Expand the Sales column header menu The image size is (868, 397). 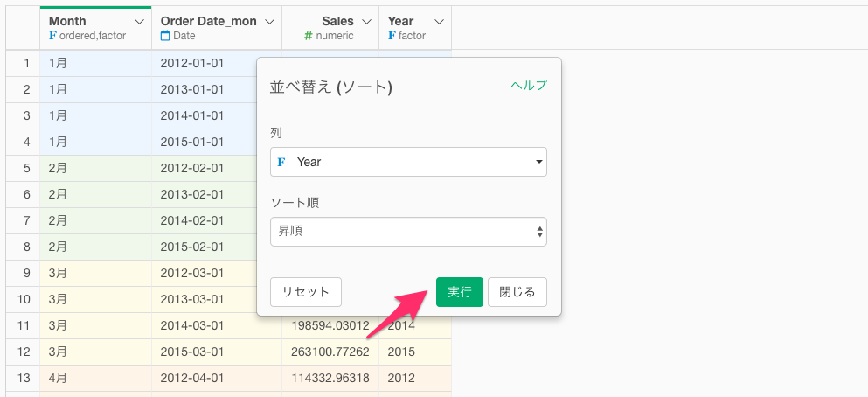coord(366,22)
